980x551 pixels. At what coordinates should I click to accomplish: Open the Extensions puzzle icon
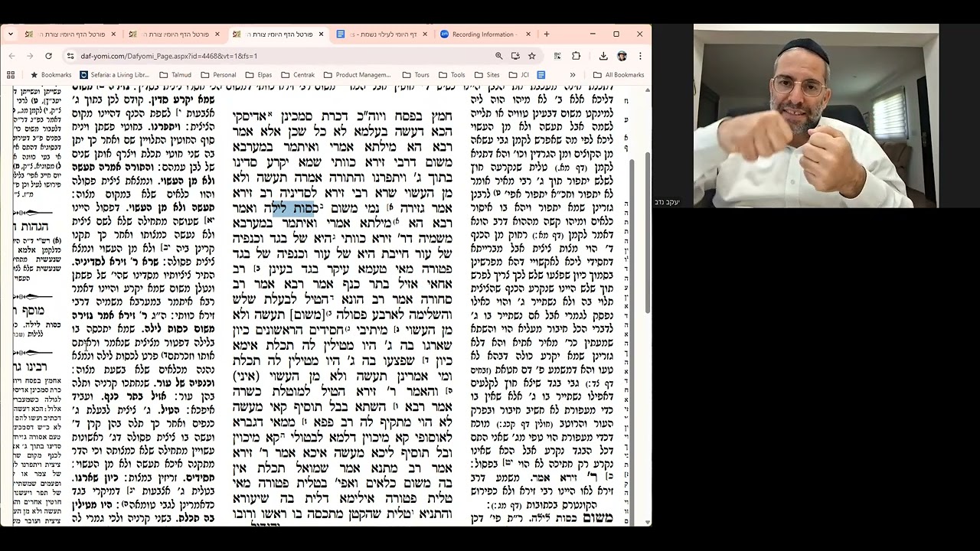click(x=576, y=56)
